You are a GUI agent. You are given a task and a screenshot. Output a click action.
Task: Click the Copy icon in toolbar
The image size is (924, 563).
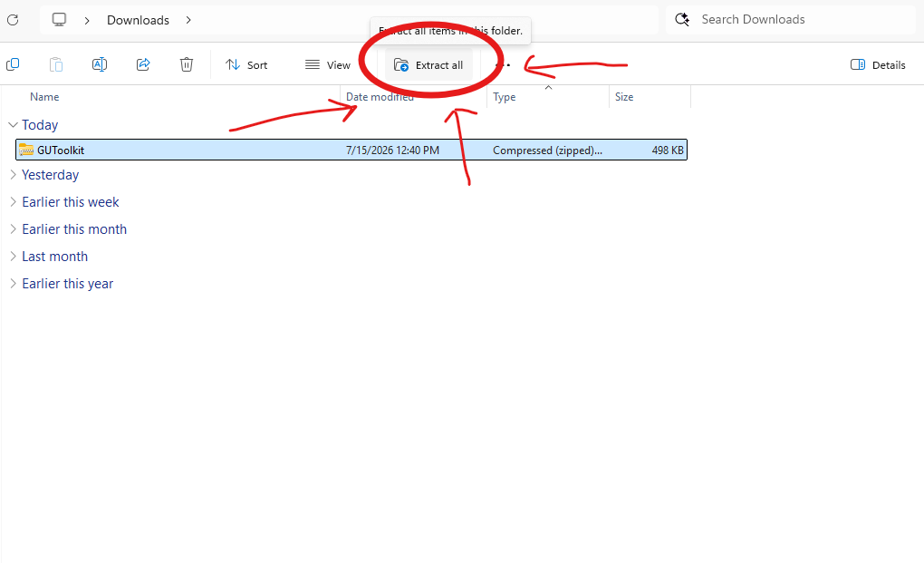tap(13, 64)
